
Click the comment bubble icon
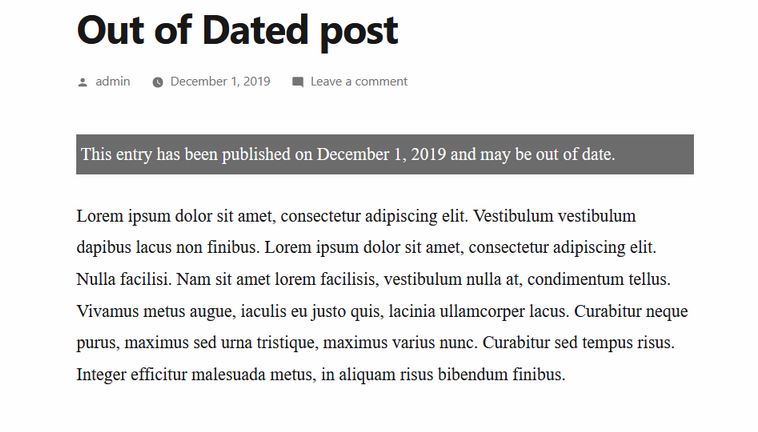pos(298,82)
